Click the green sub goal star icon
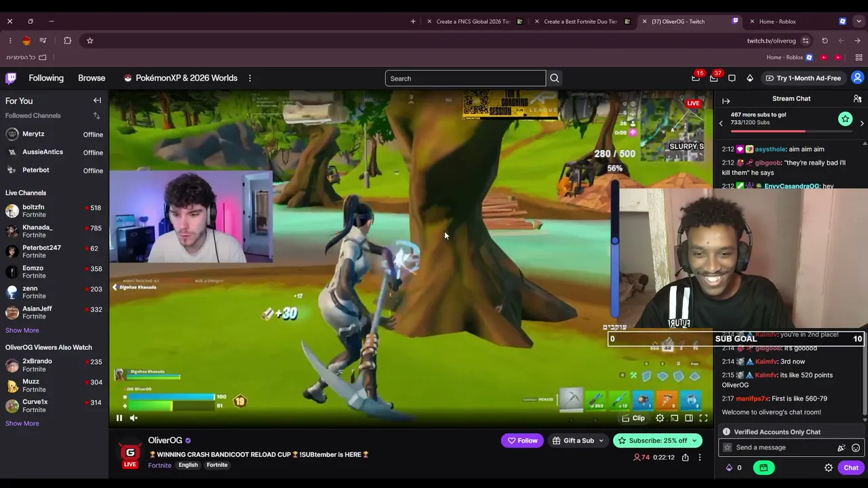 (845, 119)
